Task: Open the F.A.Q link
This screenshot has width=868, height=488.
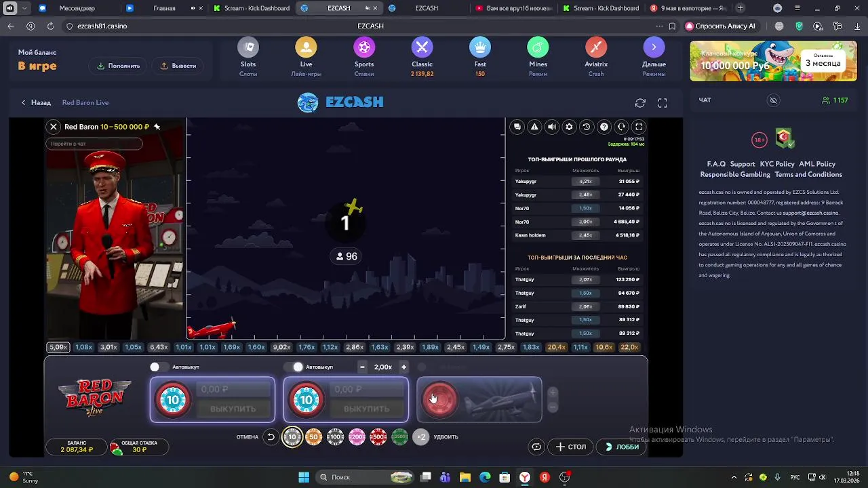Action: tap(716, 164)
